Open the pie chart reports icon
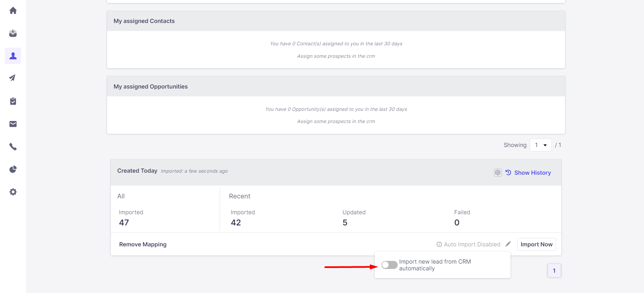 [x=13, y=169]
